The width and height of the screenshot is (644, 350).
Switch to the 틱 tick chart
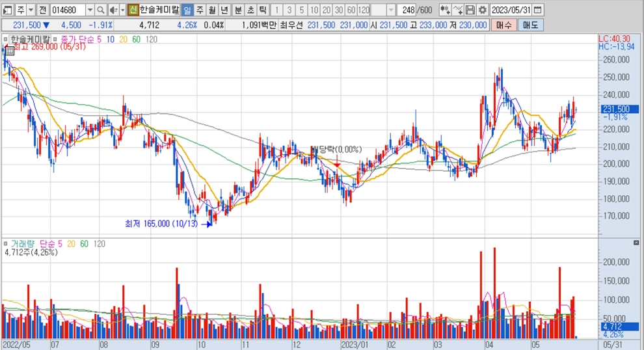(262, 10)
